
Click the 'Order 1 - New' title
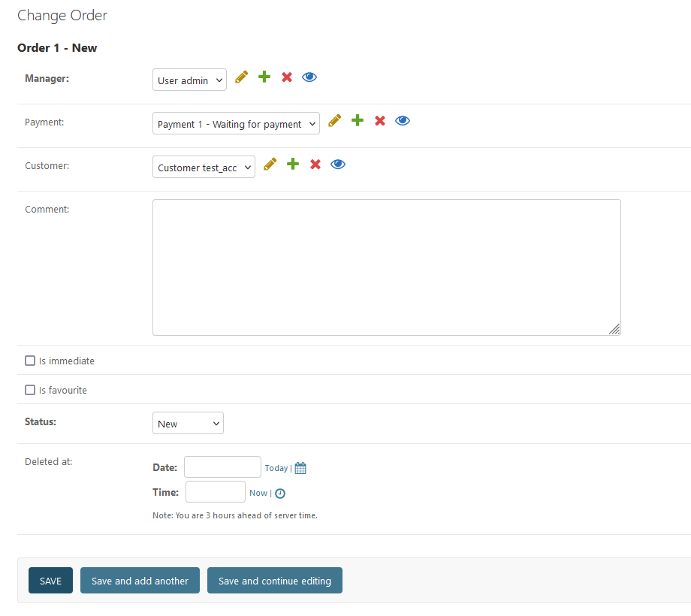[x=57, y=47]
